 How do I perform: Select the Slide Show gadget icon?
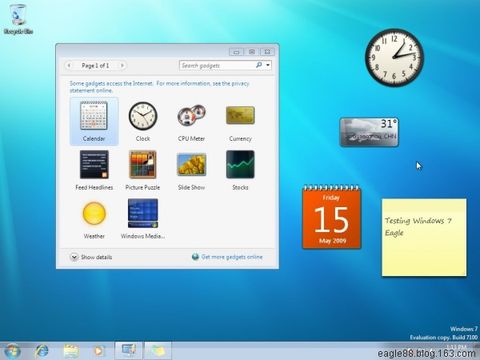pyautogui.click(x=191, y=164)
